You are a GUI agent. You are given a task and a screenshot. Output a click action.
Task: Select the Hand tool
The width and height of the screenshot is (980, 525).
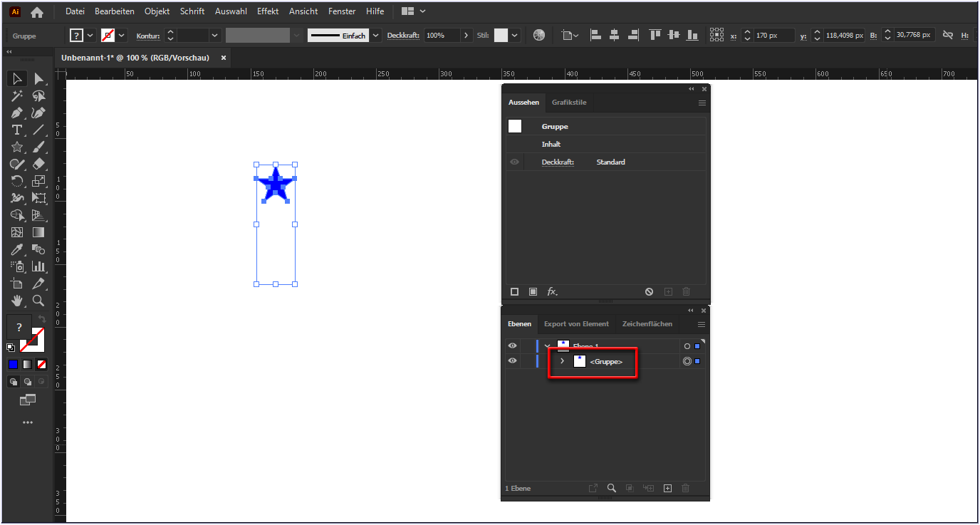[x=16, y=301]
